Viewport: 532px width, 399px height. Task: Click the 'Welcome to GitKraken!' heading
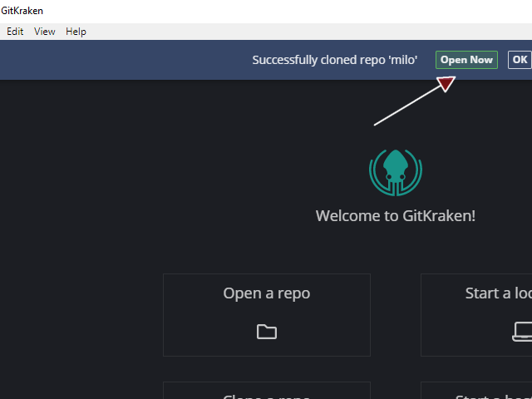(x=396, y=216)
